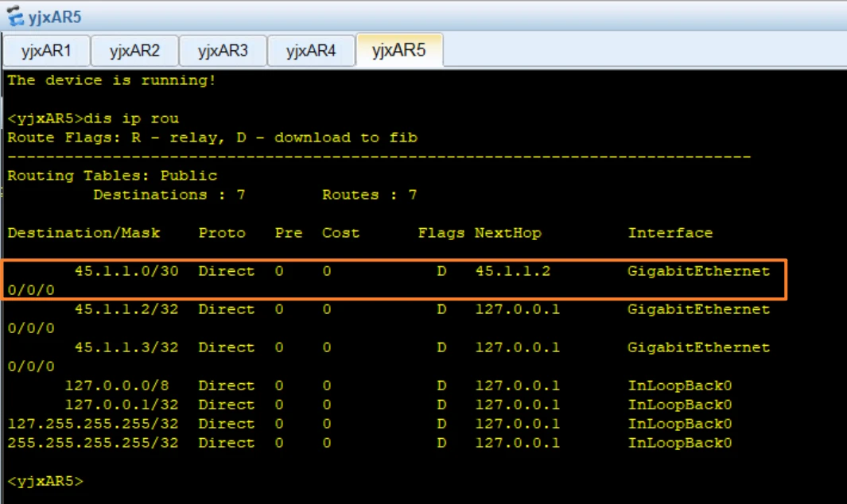Click the 255.255.255.255/32 route entry
847x504 pixels.
(92, 443)
